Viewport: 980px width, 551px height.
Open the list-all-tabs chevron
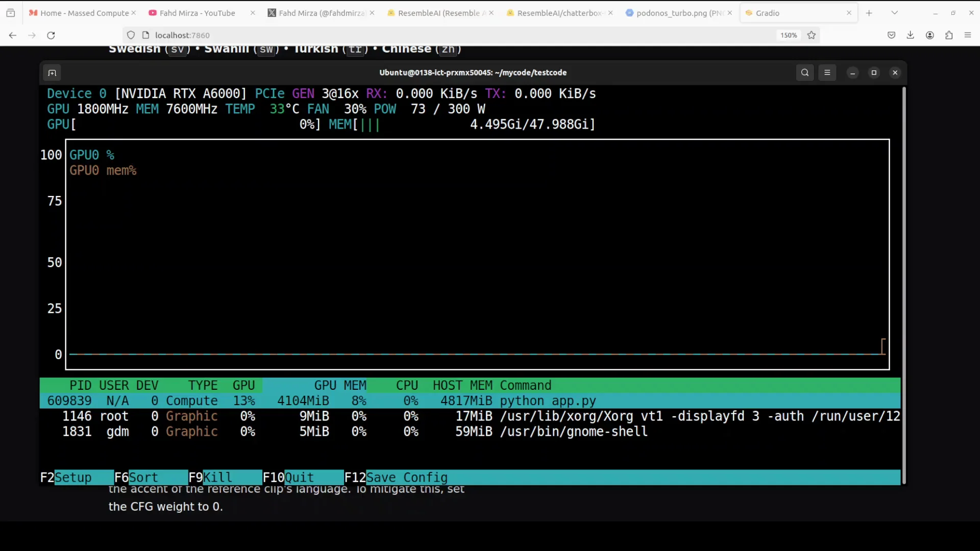pyautogui.click(x=895, y=12)
